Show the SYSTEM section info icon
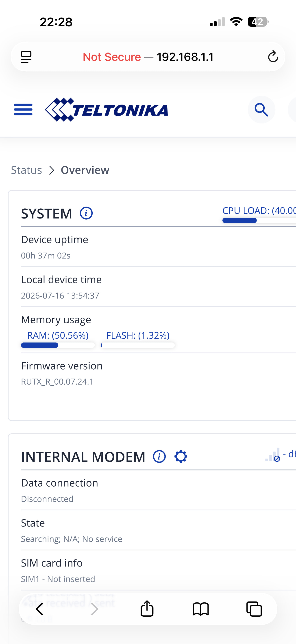296x644 pixels. point(86,213)
